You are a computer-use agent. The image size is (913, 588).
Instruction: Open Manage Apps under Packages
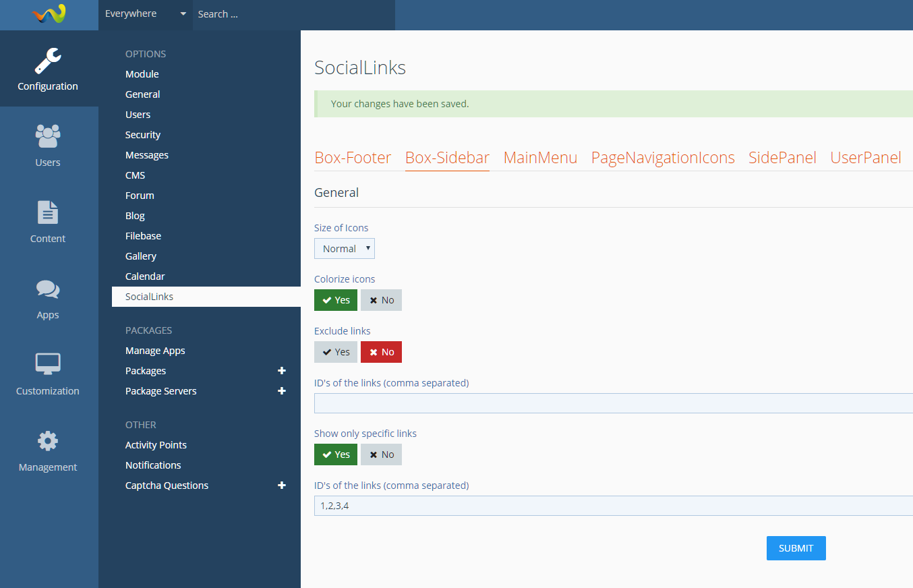[x=155, y=351]
